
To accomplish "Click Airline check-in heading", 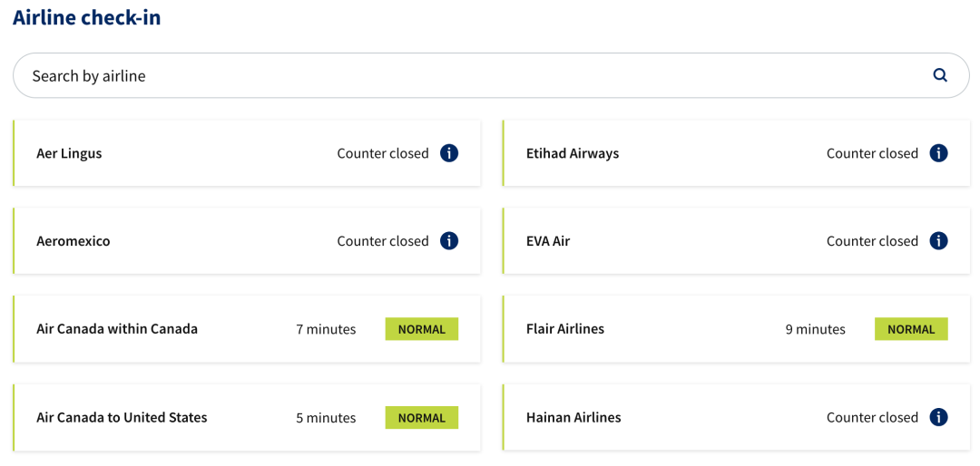I will pyautogui.click(x=87, y=17).
